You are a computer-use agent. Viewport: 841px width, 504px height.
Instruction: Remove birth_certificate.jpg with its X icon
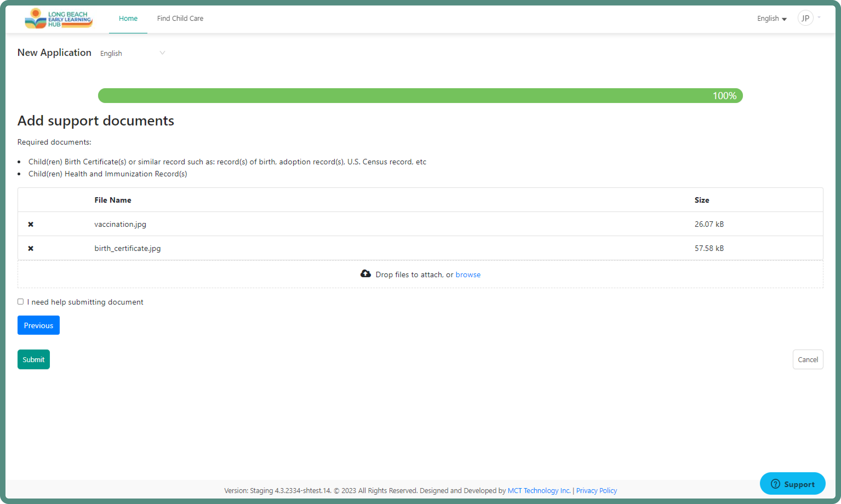point(31,248)
